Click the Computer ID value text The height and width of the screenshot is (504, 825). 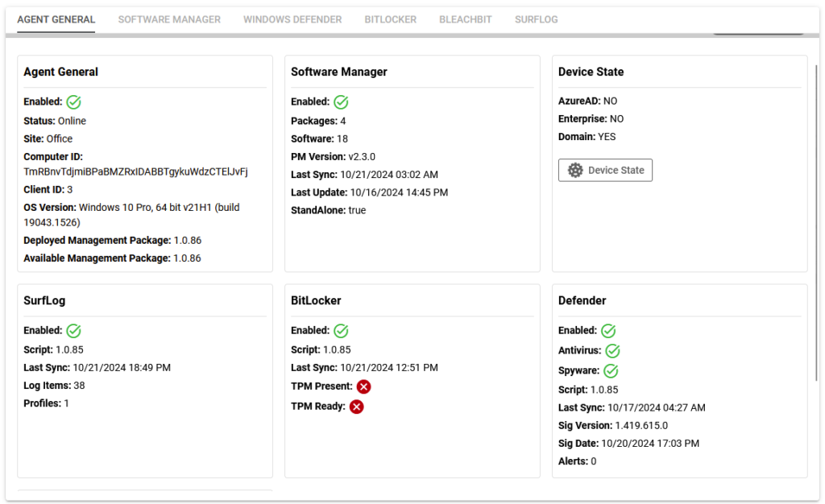pyautogui.click(x=135, y=171)
